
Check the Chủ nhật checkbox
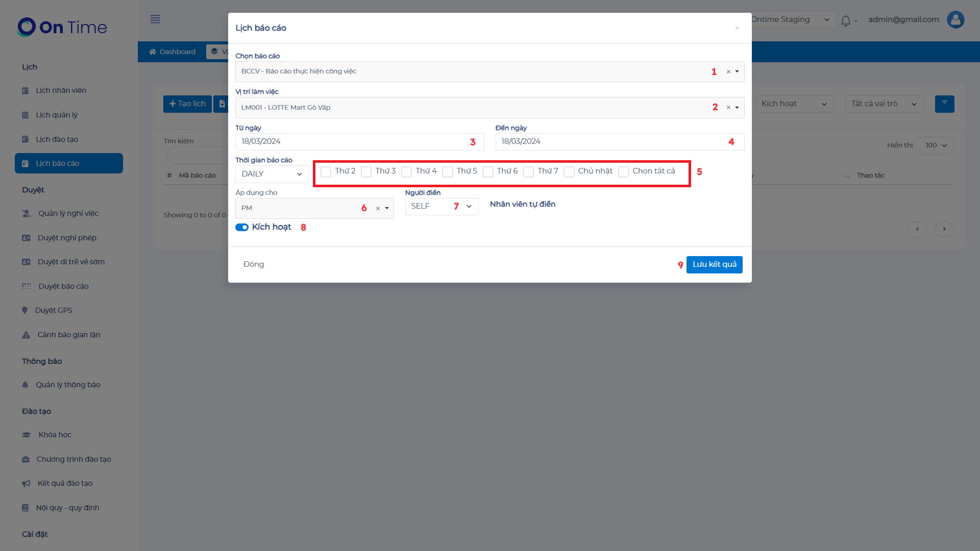pyautogui.click(x=569, y=172)
